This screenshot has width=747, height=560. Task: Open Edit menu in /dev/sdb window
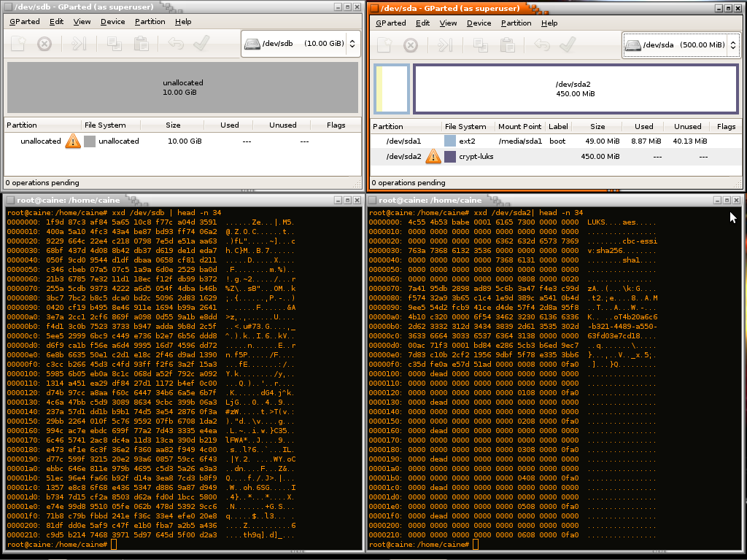pyautogui.click(x=57, y=21)
